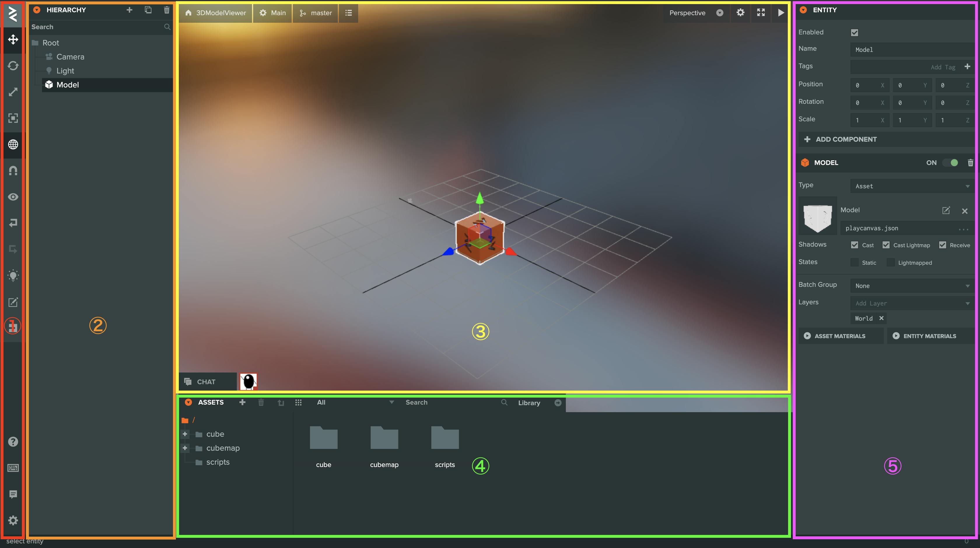This screenshot has height=548, width=980.
Task: Expand the cubemap folder tree node
Action: pos(185,448)
